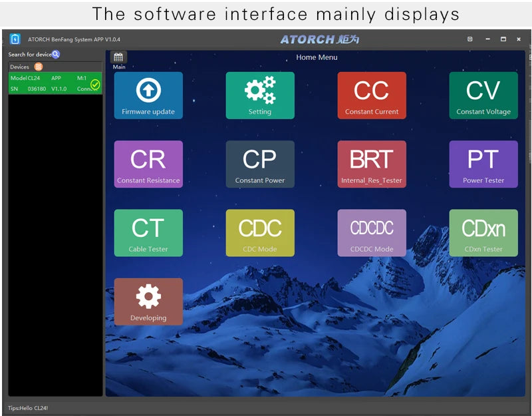Maximize the ATORCH window
The height and width of the screenshot is (416, 532).
click(x=503, y=39)
